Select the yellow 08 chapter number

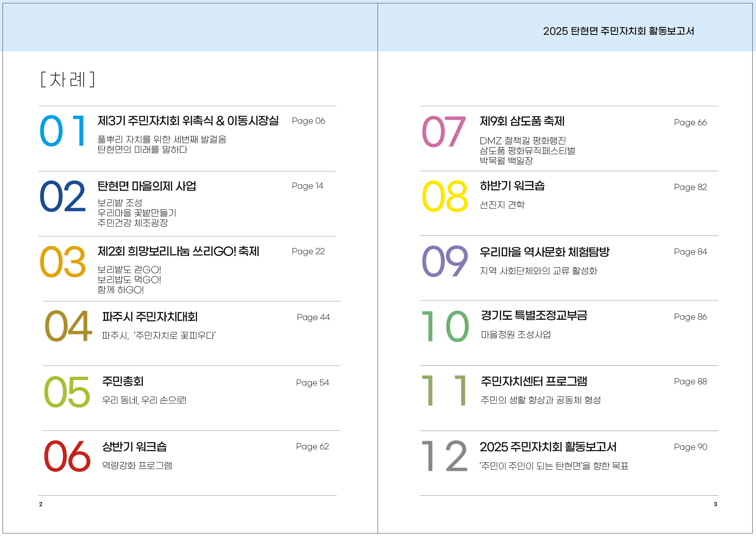(445, 196)
